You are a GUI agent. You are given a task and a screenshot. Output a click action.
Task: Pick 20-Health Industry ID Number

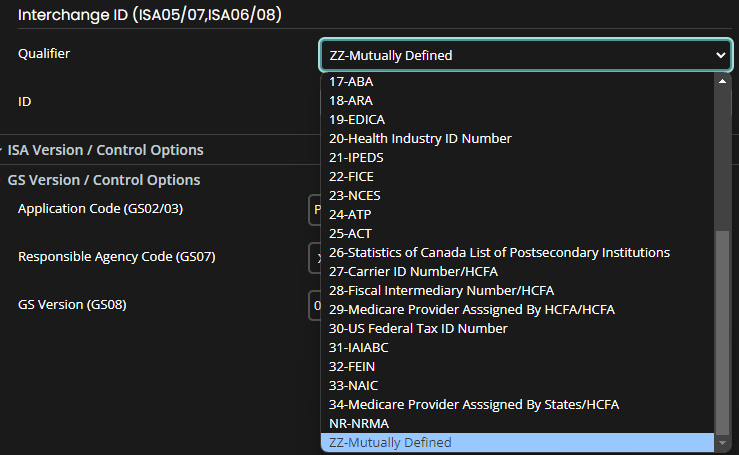point(420,139)
